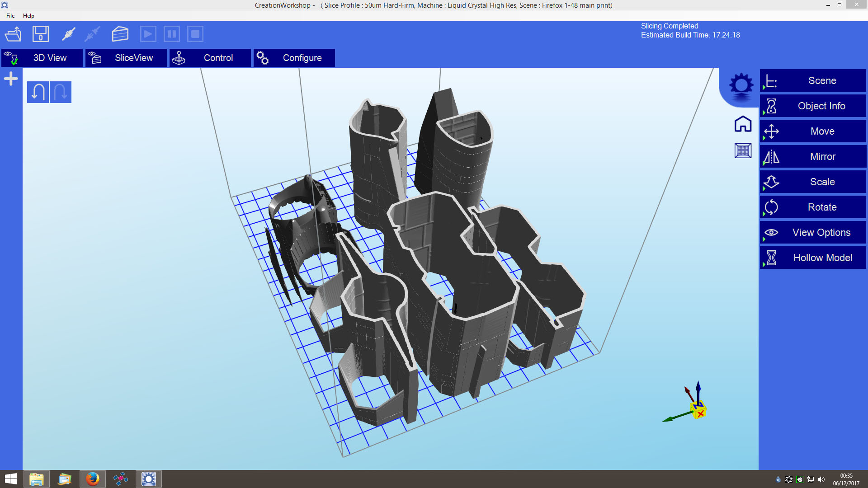Pause the print with the pause icon

tap(172, 34)
